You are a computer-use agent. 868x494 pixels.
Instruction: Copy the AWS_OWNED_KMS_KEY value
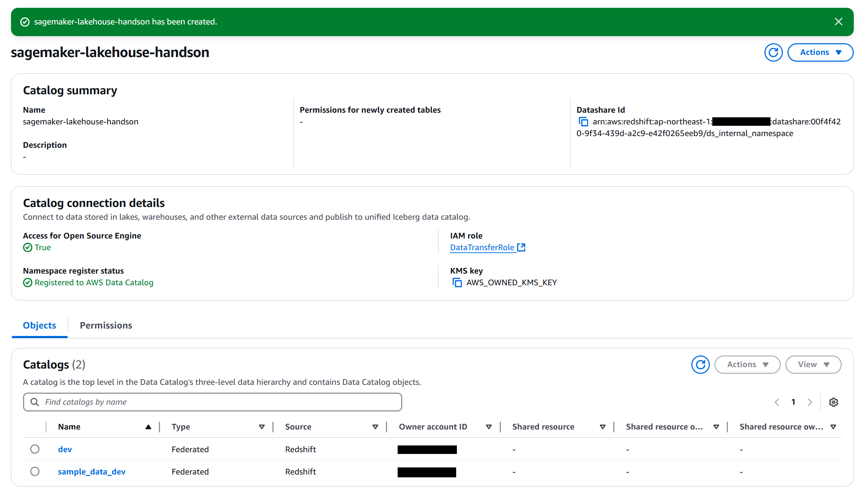457,283
